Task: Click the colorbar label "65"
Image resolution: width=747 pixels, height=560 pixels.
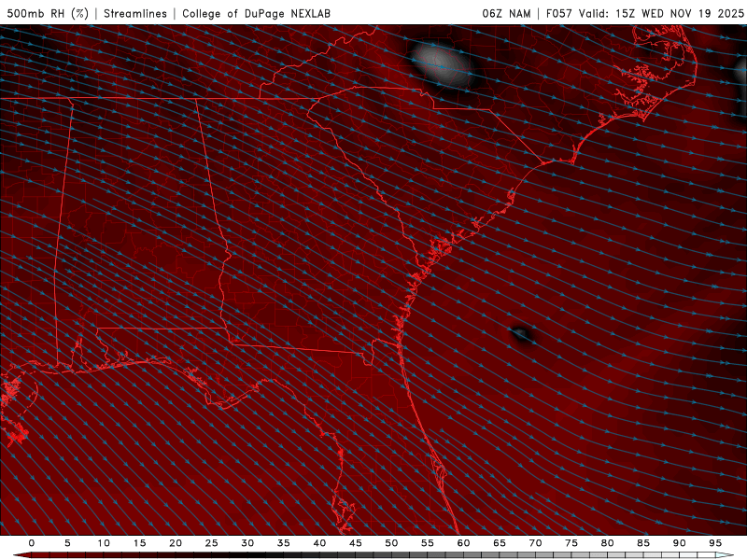Action: pos(500,543)
